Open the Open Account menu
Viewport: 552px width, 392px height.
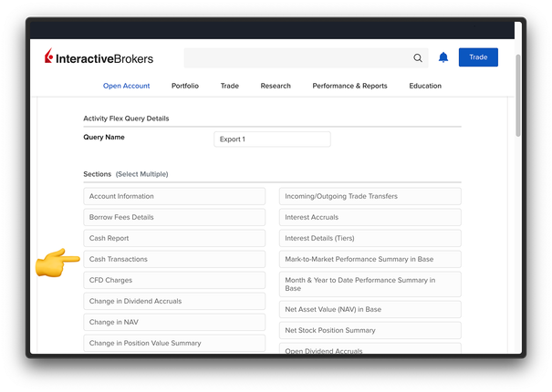(x=127, y=86)
